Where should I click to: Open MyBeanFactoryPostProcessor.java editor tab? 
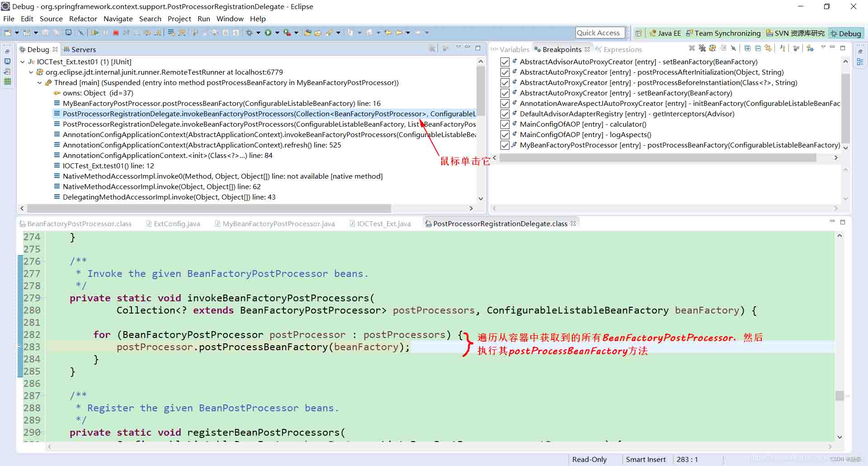click(275, 223)
